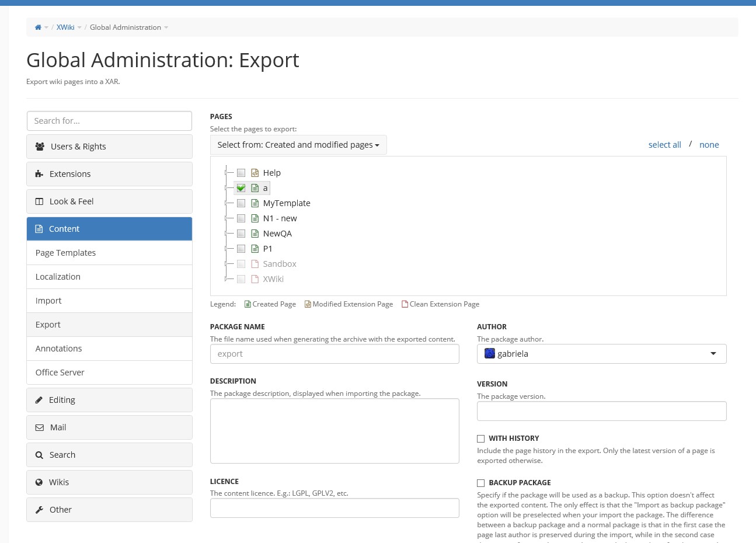
Task: Click the Sandbox clean extension page icon
Action: pos(255,264)
